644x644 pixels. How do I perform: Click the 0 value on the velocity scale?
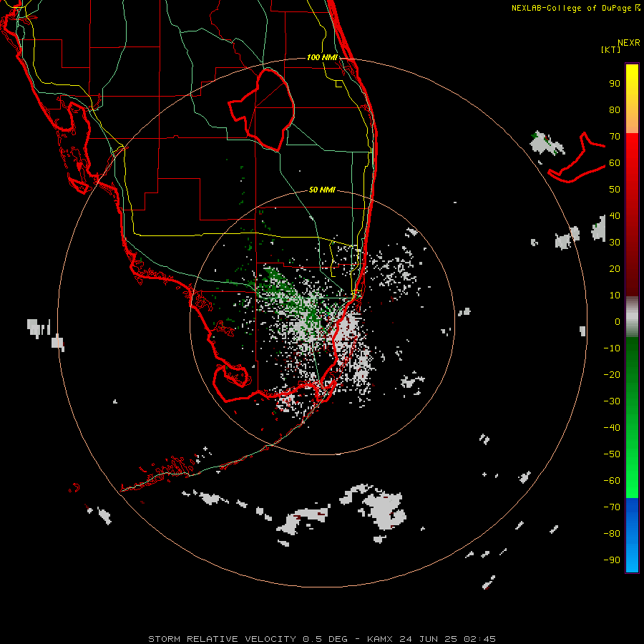click(618, 321)
